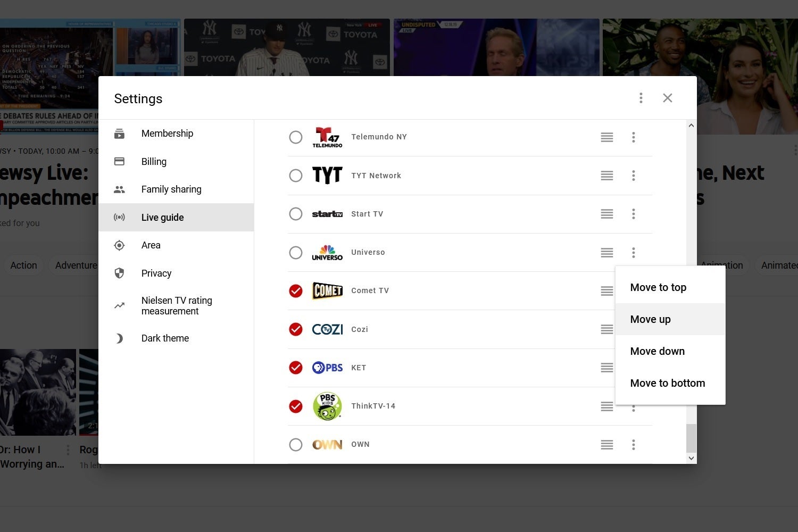Open TYT Network more options menu

click(634, 176)
